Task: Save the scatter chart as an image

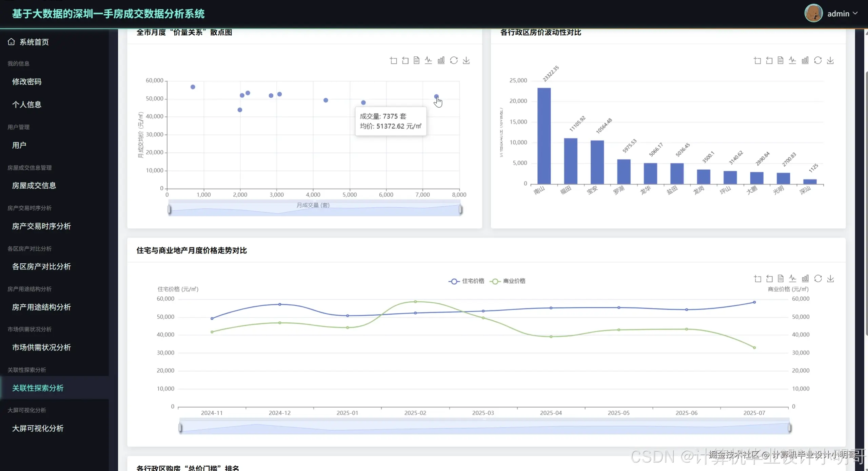Action: 466,60
